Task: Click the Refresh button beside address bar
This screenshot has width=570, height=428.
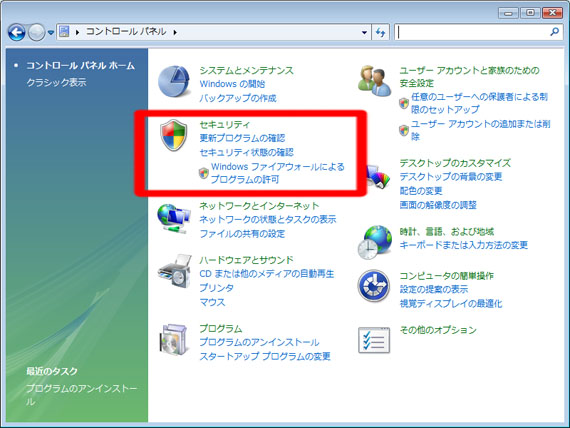Action: tap(381, 32)
